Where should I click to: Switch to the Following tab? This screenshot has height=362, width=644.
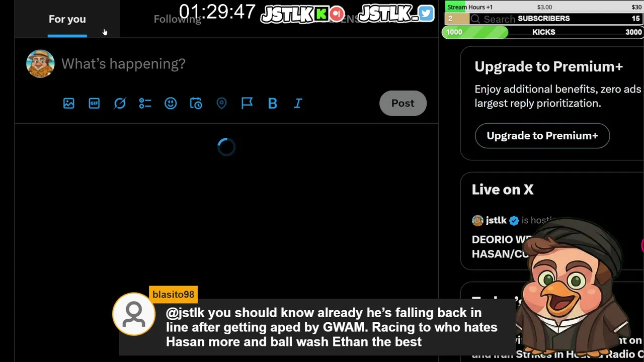tap(177, 19)
